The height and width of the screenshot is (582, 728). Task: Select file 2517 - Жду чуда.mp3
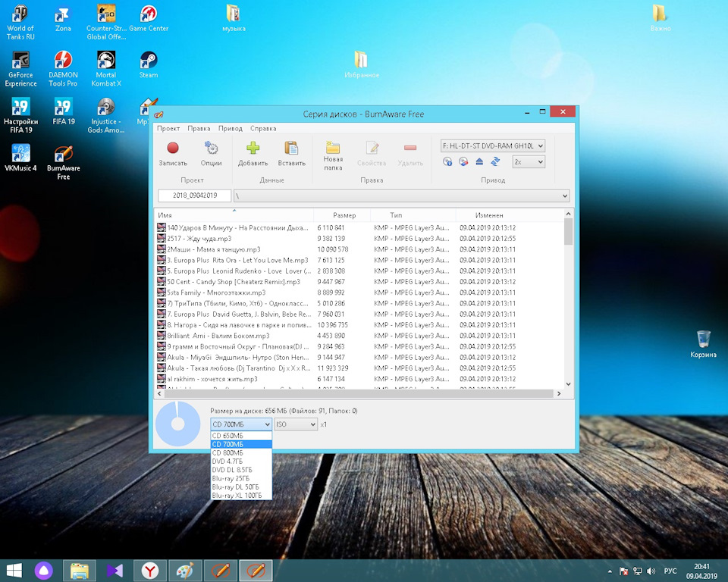[199, 239]
